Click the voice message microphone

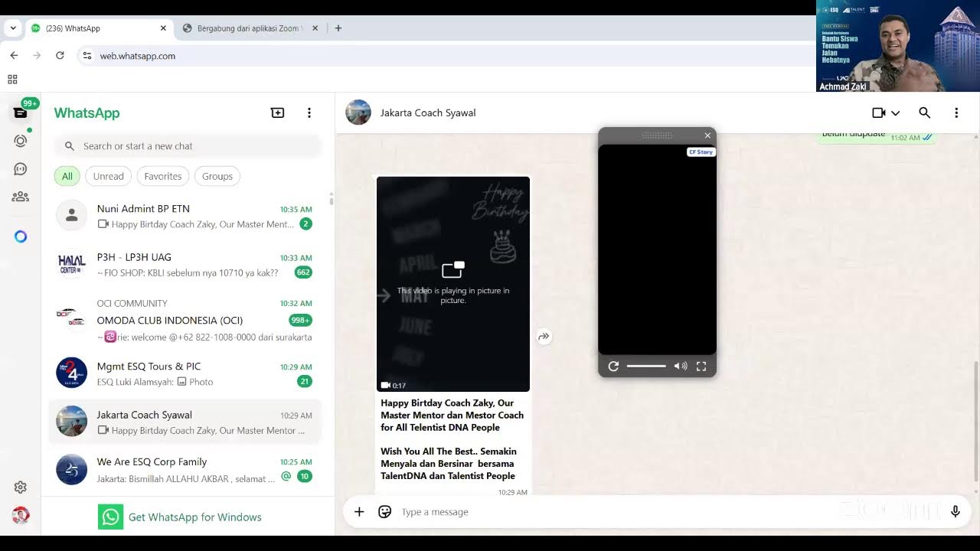pos(955,512)
